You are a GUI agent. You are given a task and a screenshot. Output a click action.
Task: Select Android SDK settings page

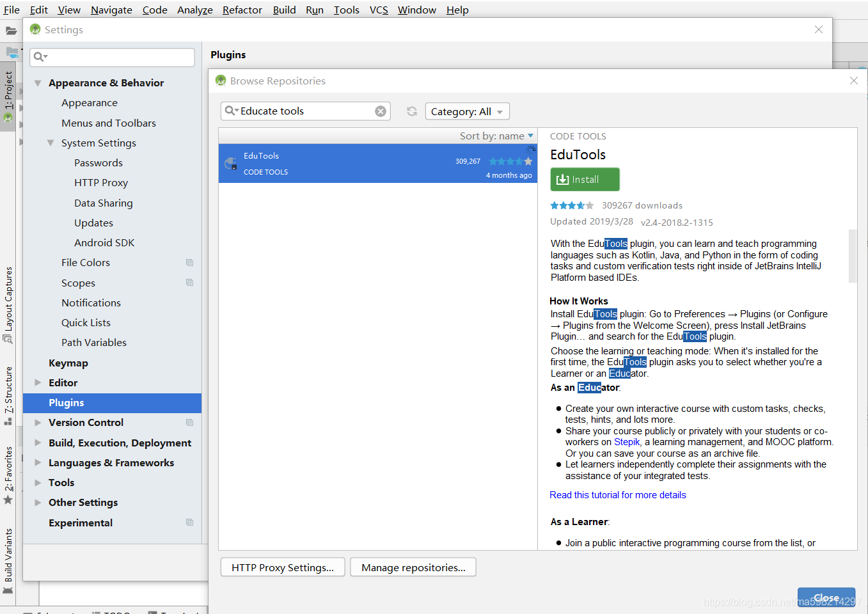(x=104, y=242)
